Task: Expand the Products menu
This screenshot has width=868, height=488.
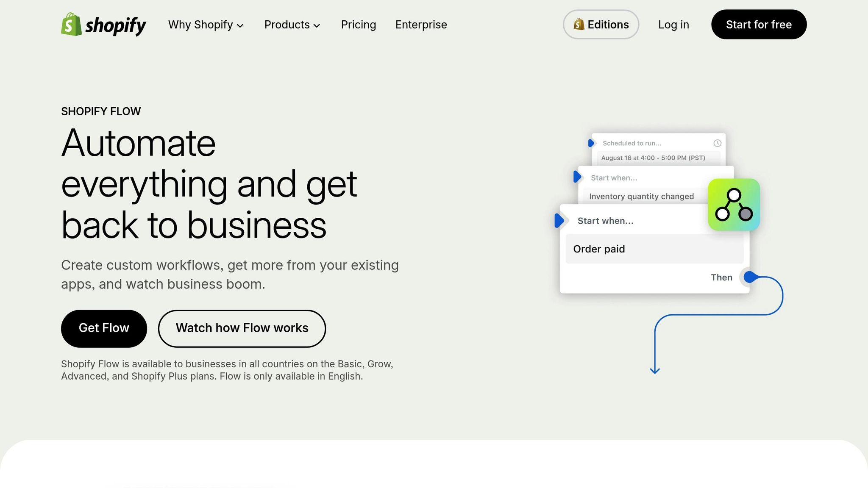Action: click(292, 25)
